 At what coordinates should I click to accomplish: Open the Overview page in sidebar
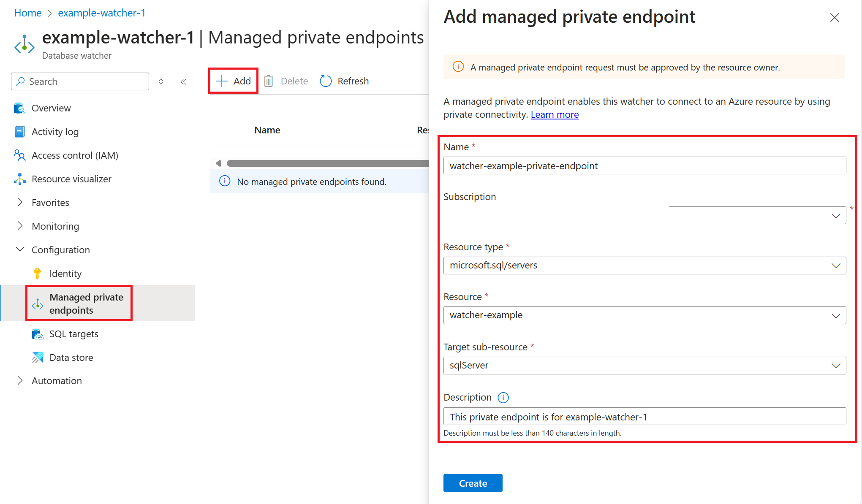click(x=51, y=108)
